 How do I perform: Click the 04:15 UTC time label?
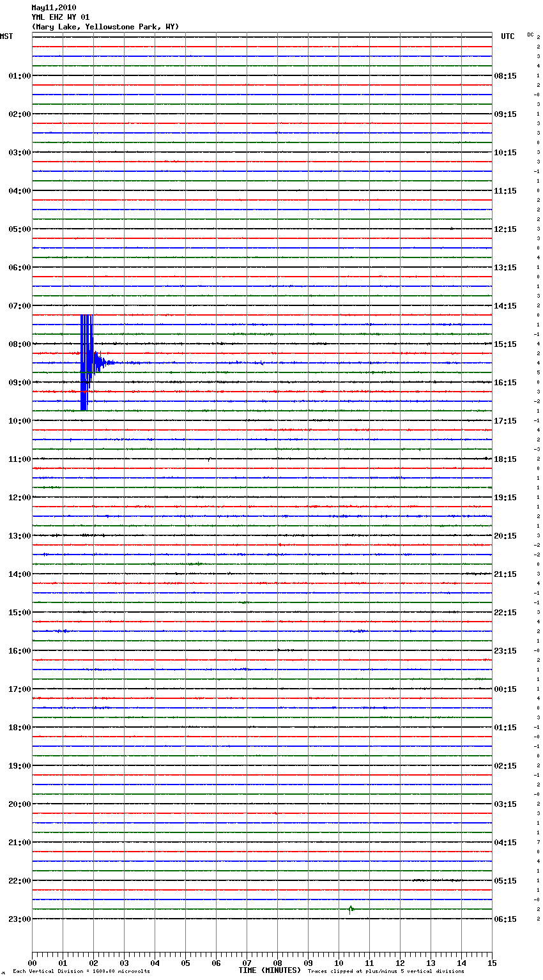pos(505,842)
